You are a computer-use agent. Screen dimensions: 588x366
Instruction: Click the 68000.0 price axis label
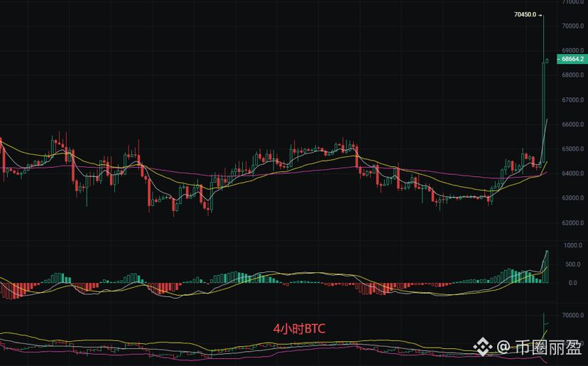(572, 75)
